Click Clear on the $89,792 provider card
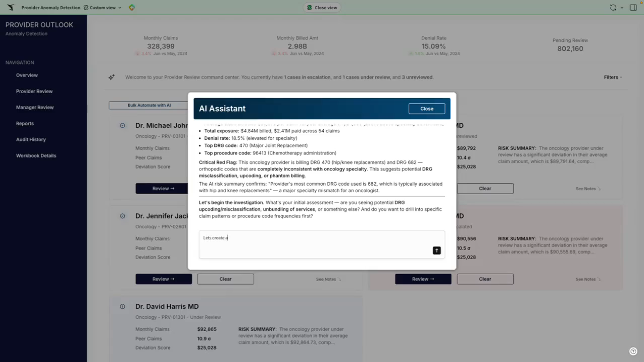The height and width of the screenshot is (362, 644). pos(485,188)
